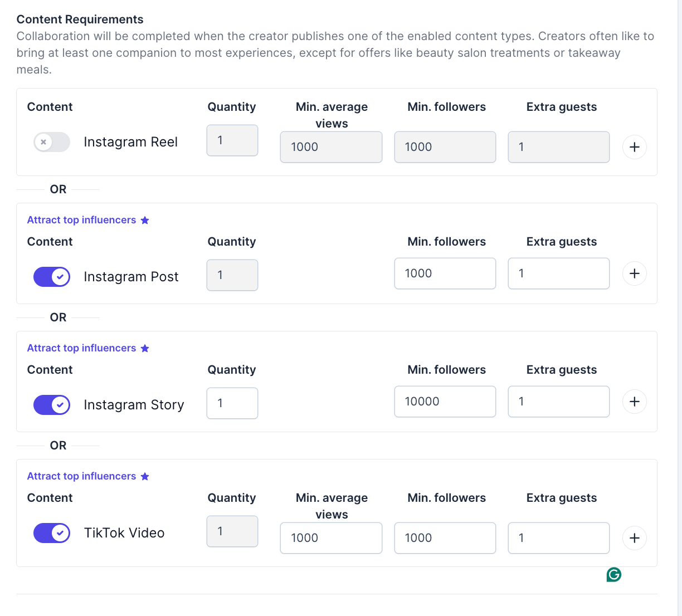682x616 pixels.
Task: Switch off the TikTok Video toggle
Action: (52, 533)
